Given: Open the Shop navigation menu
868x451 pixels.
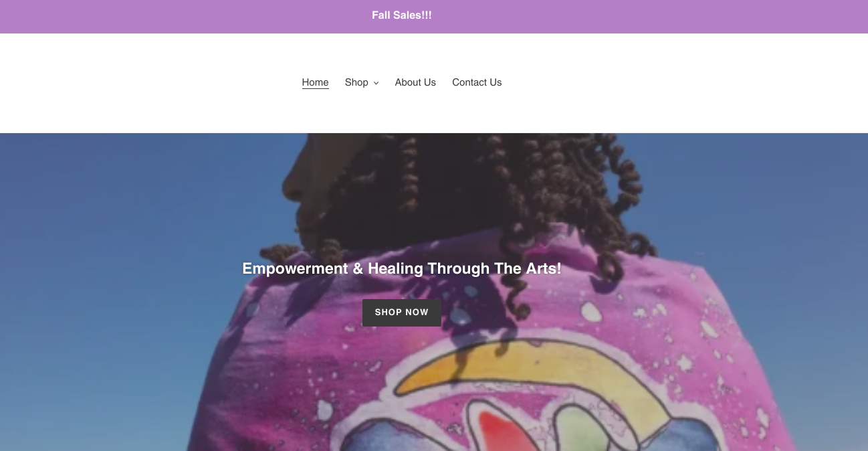Looking at the screenshot, I should [x=362, y=82].
